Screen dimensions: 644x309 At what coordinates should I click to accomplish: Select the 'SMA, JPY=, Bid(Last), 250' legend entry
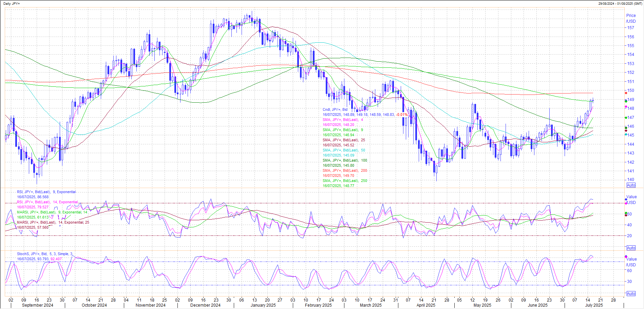click(x=345, y=181)
